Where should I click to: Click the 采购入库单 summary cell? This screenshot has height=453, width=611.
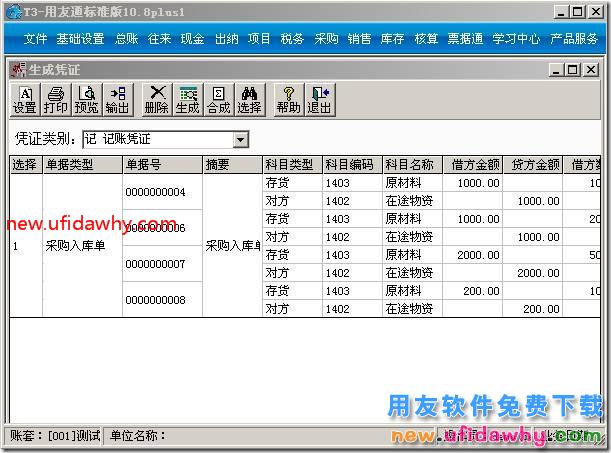click(x=233, y=245)
